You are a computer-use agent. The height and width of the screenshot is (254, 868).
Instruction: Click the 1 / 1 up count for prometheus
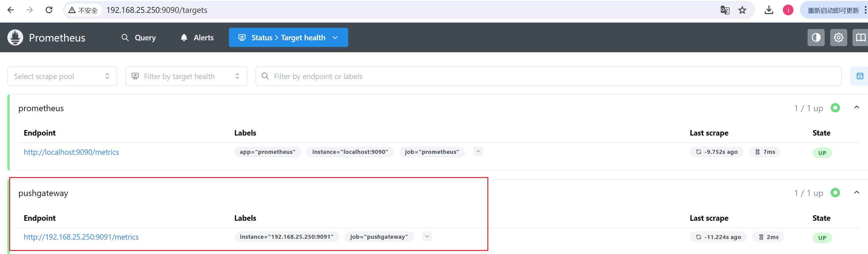pos(808,108)
